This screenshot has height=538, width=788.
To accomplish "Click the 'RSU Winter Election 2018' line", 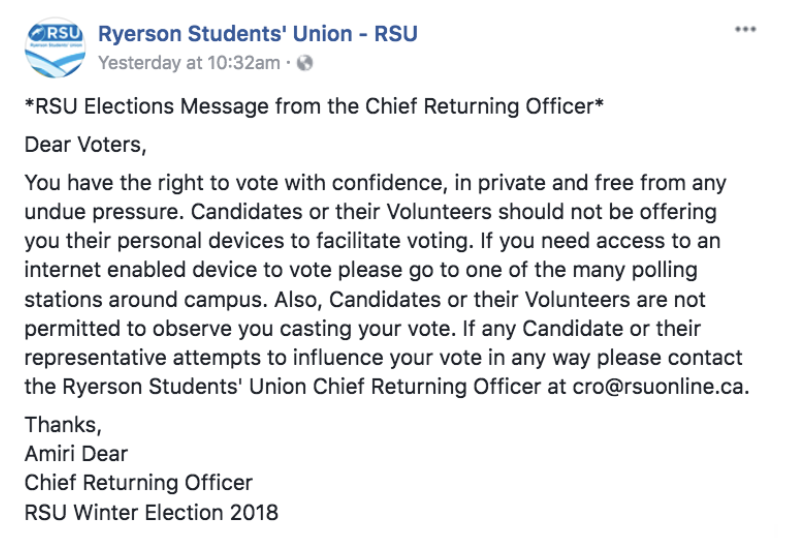I will [x=151, y=512].
